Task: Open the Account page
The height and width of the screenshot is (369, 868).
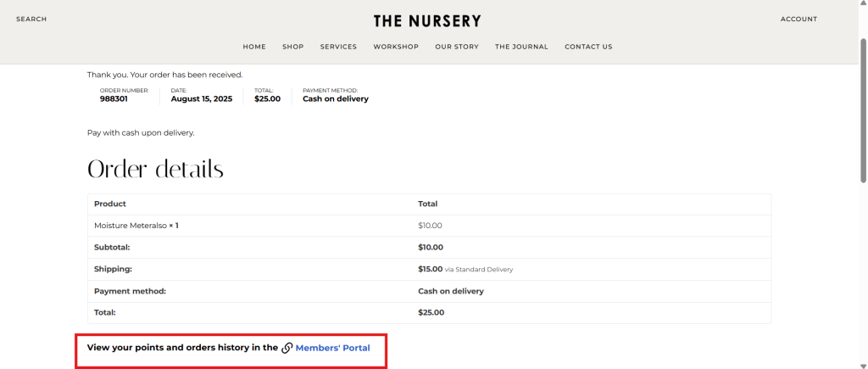Action: coord(798,20)
